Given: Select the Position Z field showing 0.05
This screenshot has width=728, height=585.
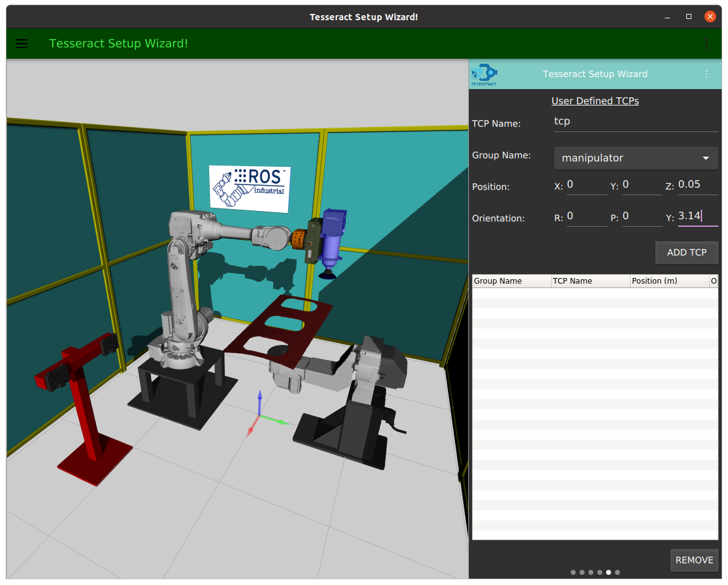Looking at the screenshot, I should [x=697, y=185].
